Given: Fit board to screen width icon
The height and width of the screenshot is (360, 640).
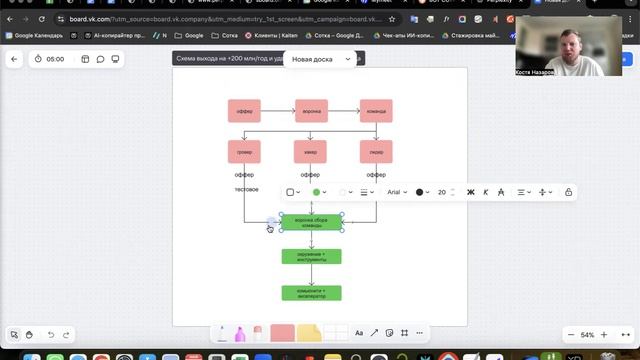Looking at the screenshot, I should (626, 335).
